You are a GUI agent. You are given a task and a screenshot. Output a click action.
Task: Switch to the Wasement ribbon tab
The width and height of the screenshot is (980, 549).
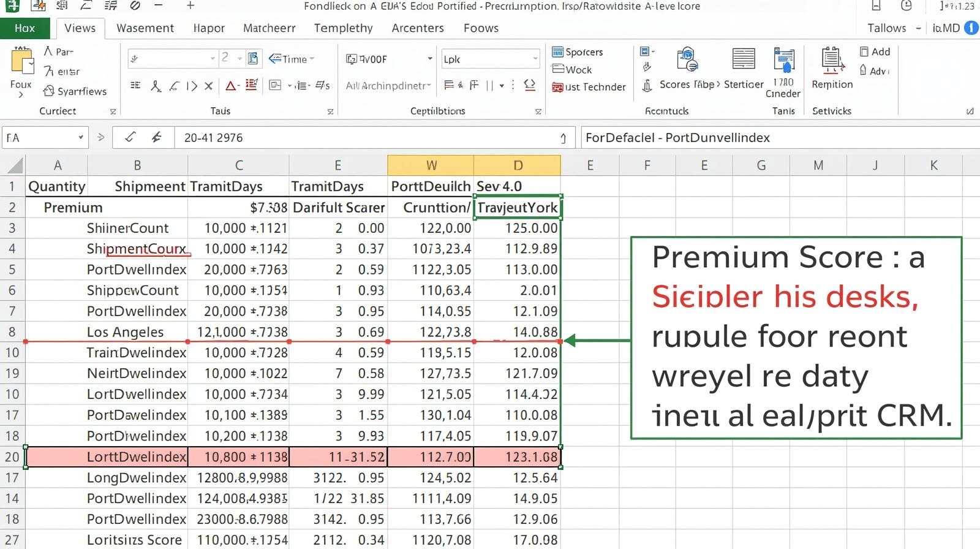pos(145,28)
